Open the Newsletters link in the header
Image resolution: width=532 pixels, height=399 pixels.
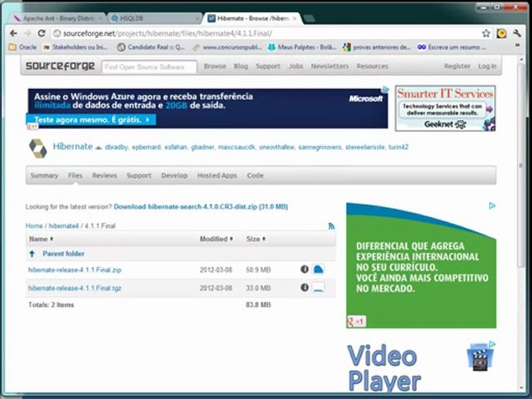[x=330, y=66]
